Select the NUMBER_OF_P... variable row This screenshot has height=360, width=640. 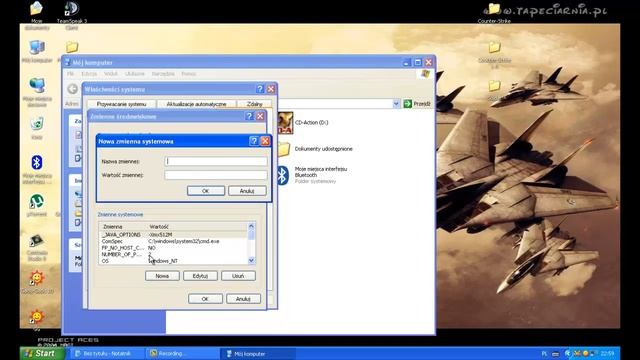point(173,254)
